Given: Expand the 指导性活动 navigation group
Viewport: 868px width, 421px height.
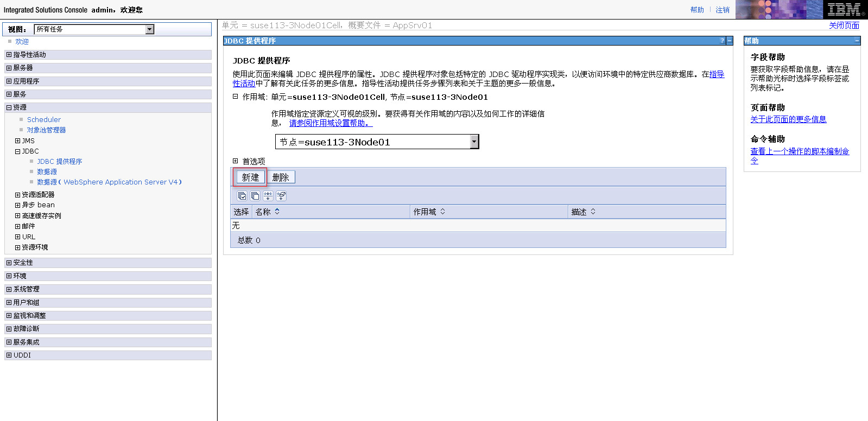Looking at the screenshot, I should (x=9, y=55).
